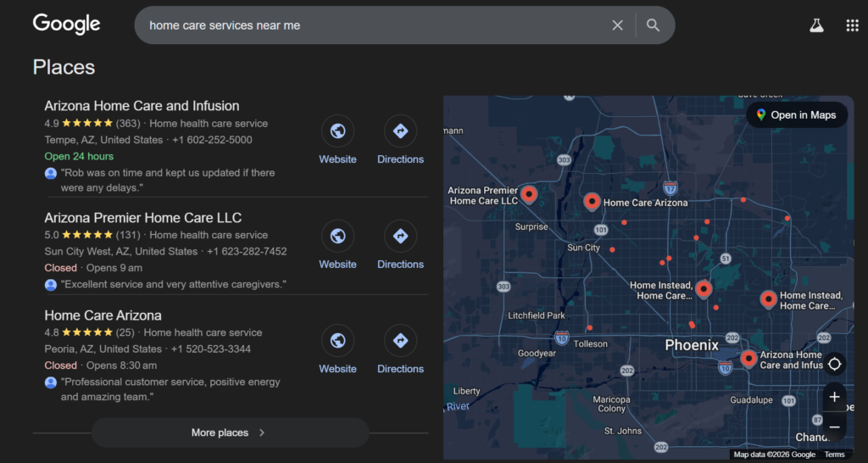Open Search Labs flask icon
Screen dimensions: 868x463
point(816,25)
